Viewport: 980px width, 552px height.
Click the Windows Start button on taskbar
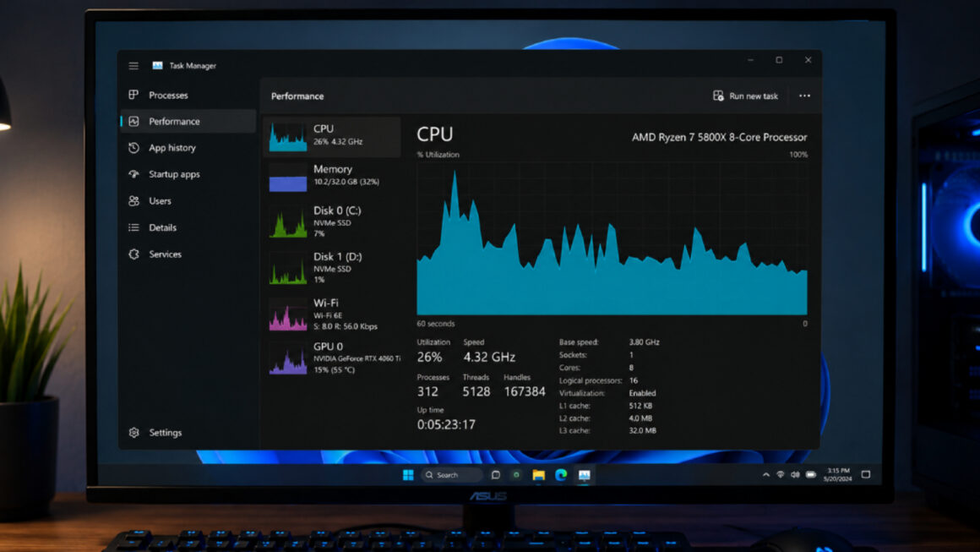point(408,475)
